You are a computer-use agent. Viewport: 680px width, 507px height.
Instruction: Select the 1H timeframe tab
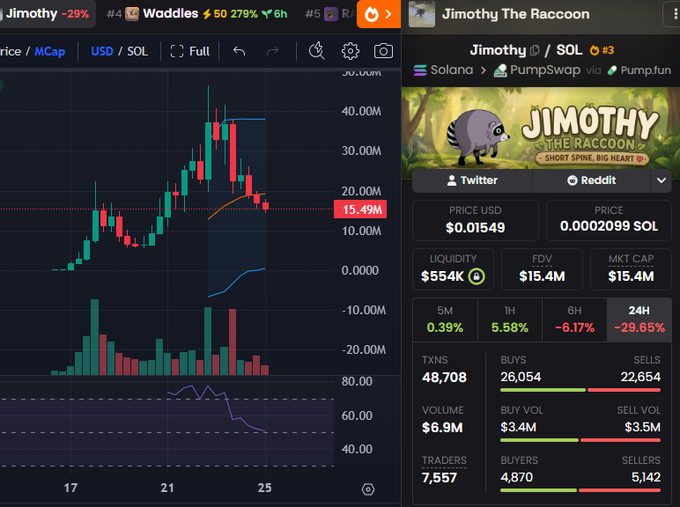(510, 320)
